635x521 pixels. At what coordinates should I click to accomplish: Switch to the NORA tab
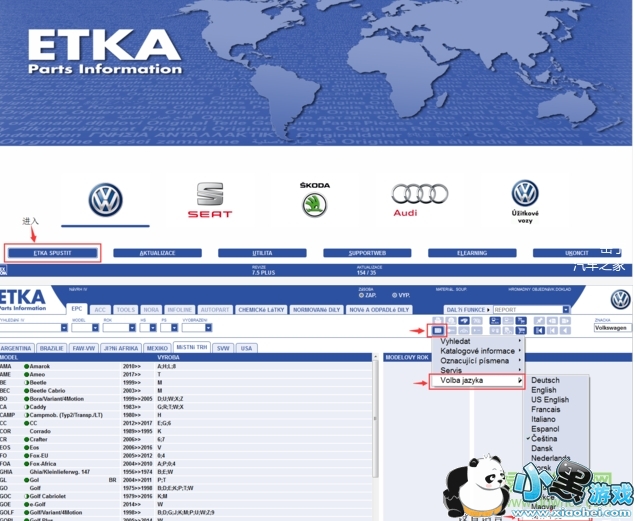pyautogui.click(x=151, y=310)
